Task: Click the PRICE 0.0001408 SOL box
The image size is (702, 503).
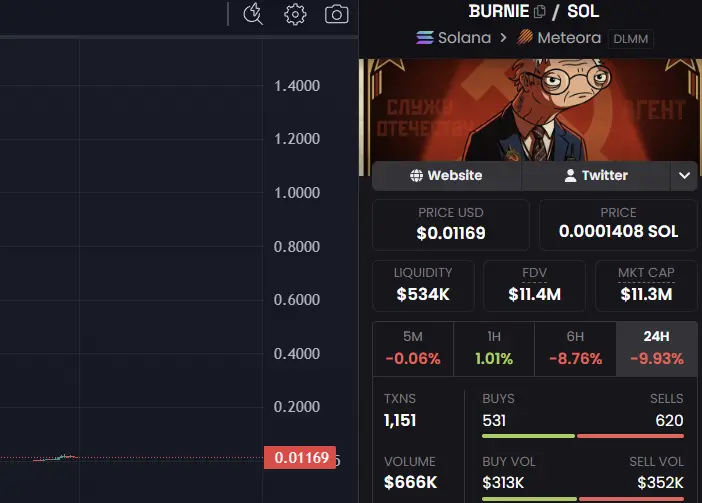Action: pos(618,225)
